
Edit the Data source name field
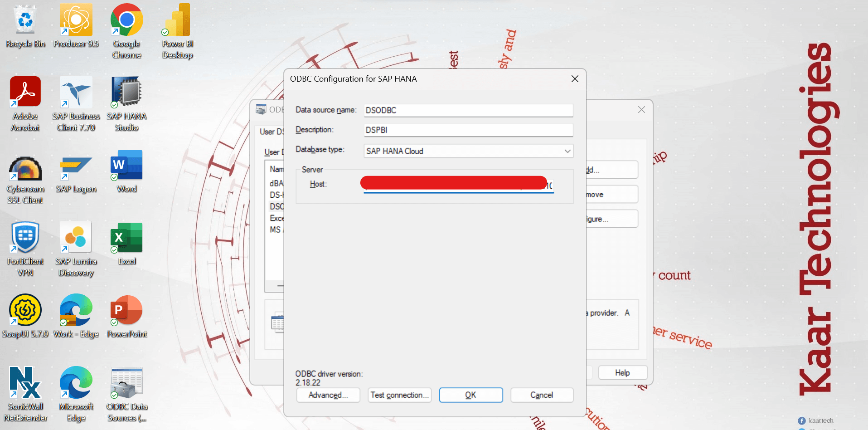(468, 110)
